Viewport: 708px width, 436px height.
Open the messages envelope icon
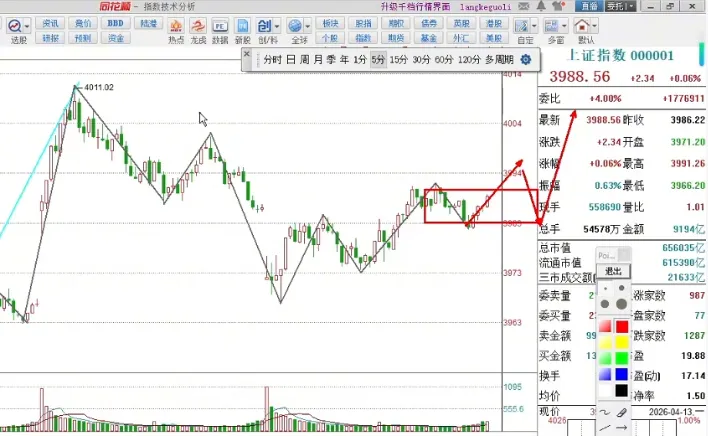click(524, 6)
